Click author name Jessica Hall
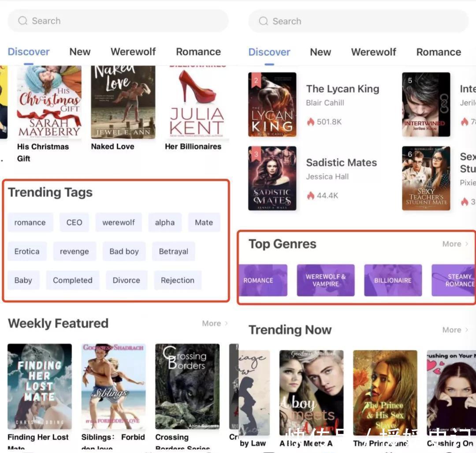 [327, 176]
